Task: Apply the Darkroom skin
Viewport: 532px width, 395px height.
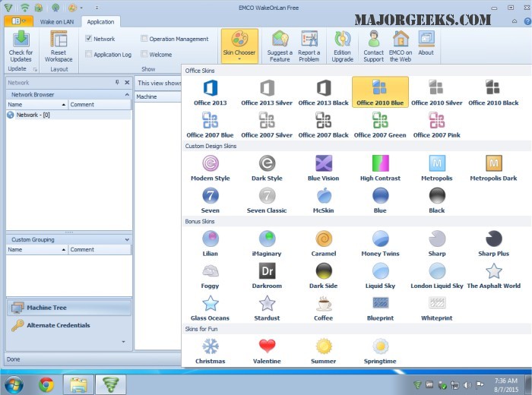Action: (267, 276)
